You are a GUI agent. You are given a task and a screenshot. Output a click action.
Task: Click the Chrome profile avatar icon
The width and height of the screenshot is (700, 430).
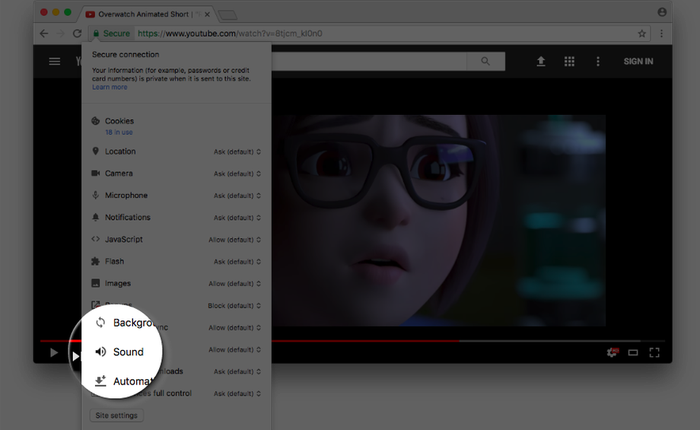point(662,12)
